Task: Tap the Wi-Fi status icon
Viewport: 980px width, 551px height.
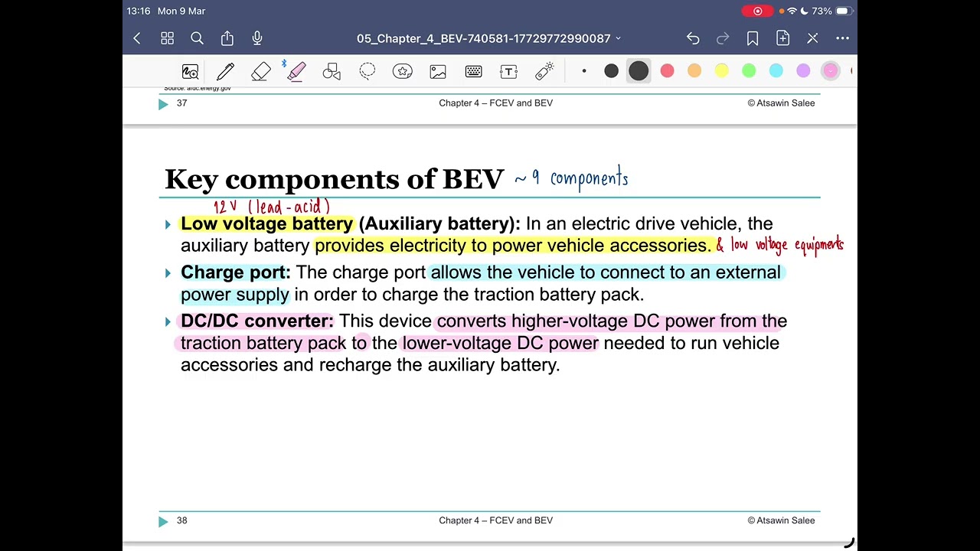Action: click(792, 11)
